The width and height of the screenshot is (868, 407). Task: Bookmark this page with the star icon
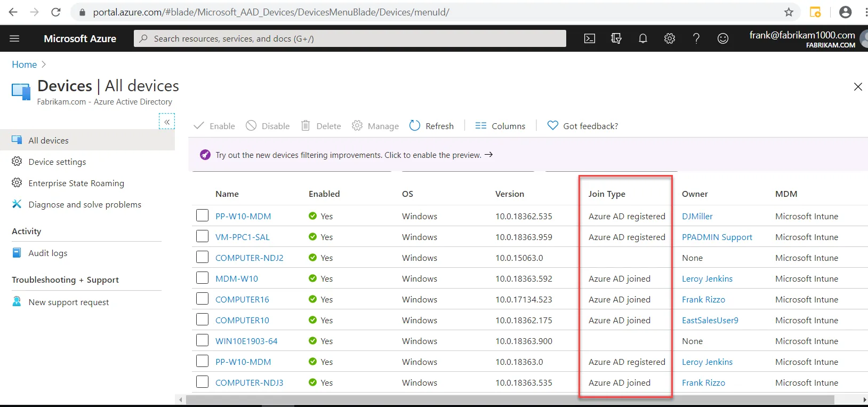789,12
